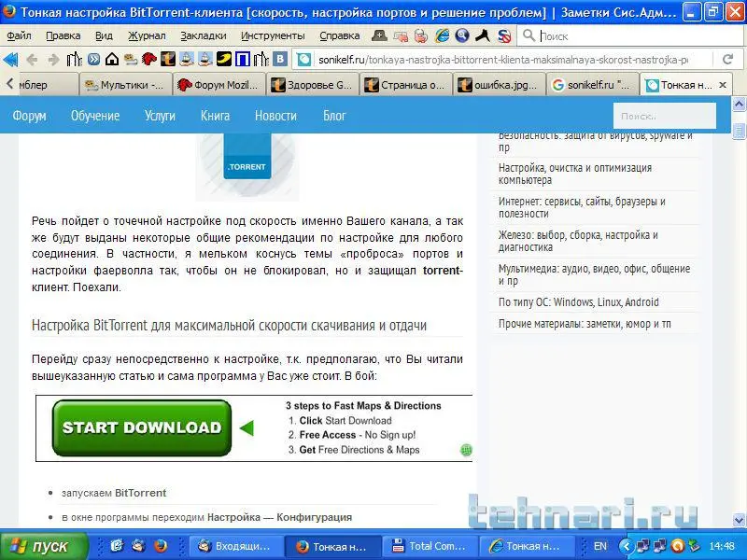Open 'Настройка, очистка и оптимизация компьютера' link

coord(575,174)
